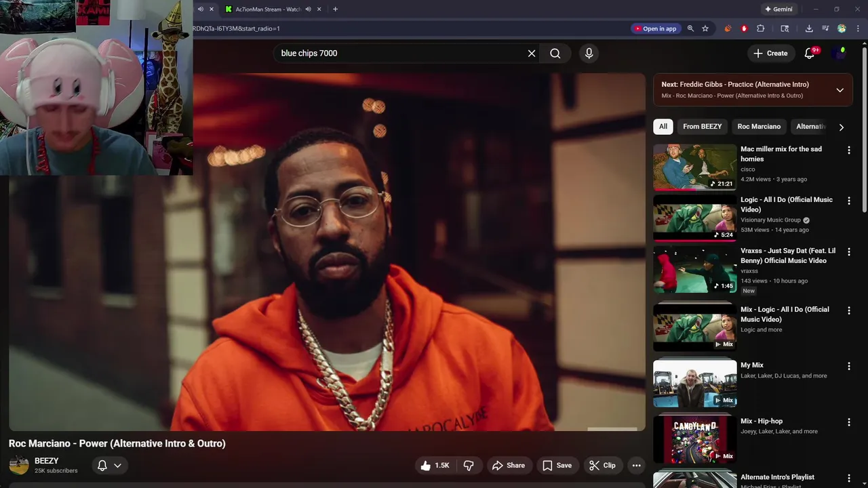The image size is (868, 488).
Task: Start voice search with the microphone icon
Action: [589, 54]
